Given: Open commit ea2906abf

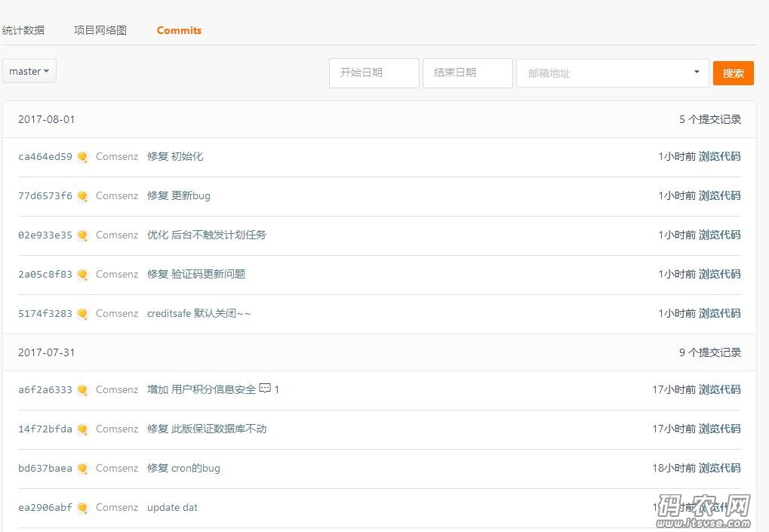Looking at the screenshot, I should (45, 508).
